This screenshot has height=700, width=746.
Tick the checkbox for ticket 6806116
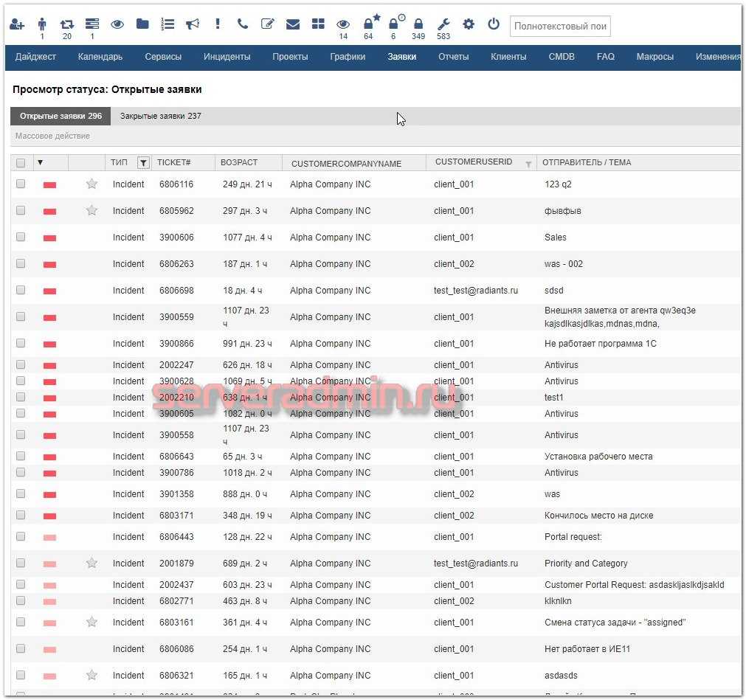click(21, 184)
